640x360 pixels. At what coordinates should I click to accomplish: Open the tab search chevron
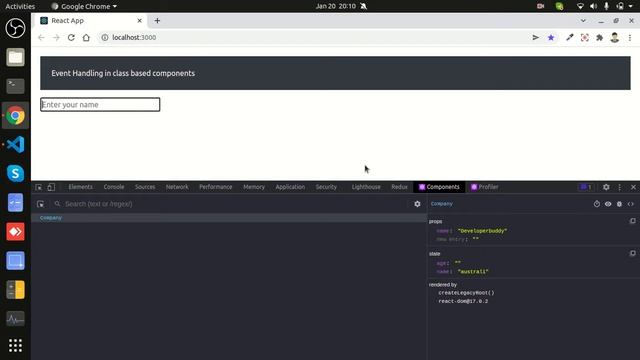tap(583, 20)
